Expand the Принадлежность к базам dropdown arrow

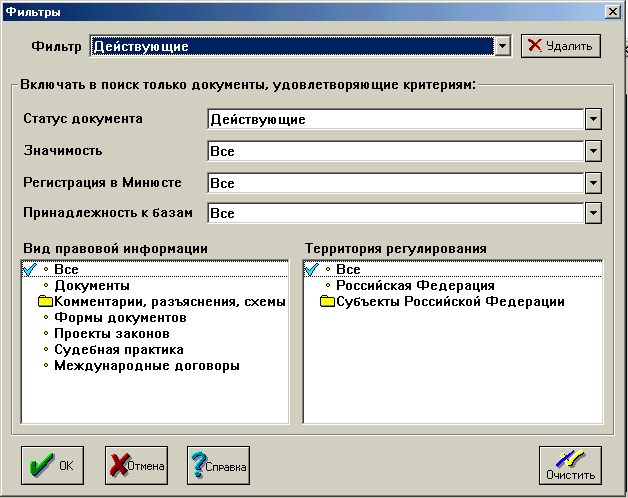coord(593,213)
